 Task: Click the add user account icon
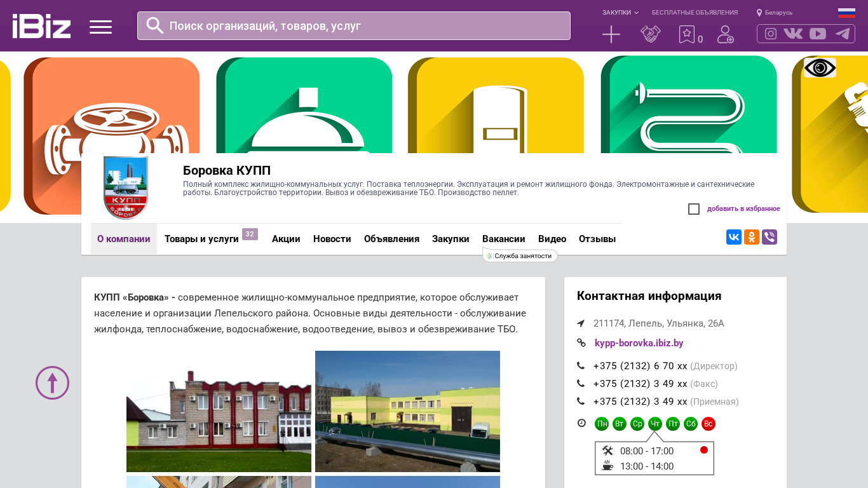725,34
